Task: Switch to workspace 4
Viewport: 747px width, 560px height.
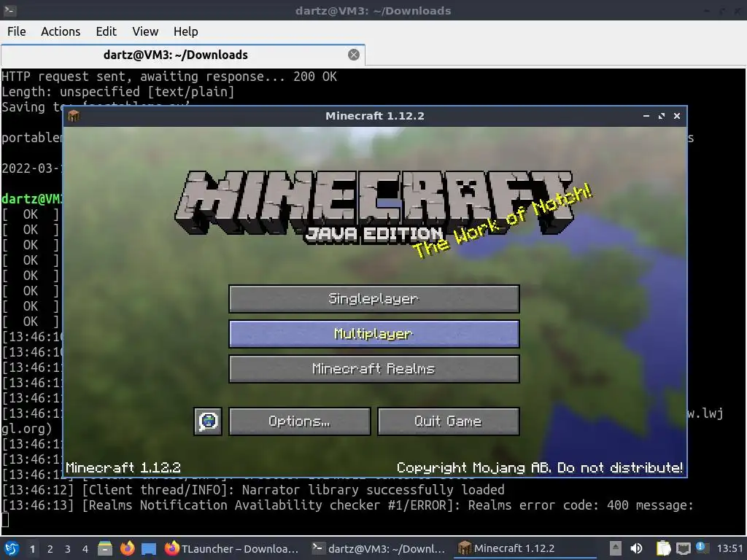Action: [85, 549]
